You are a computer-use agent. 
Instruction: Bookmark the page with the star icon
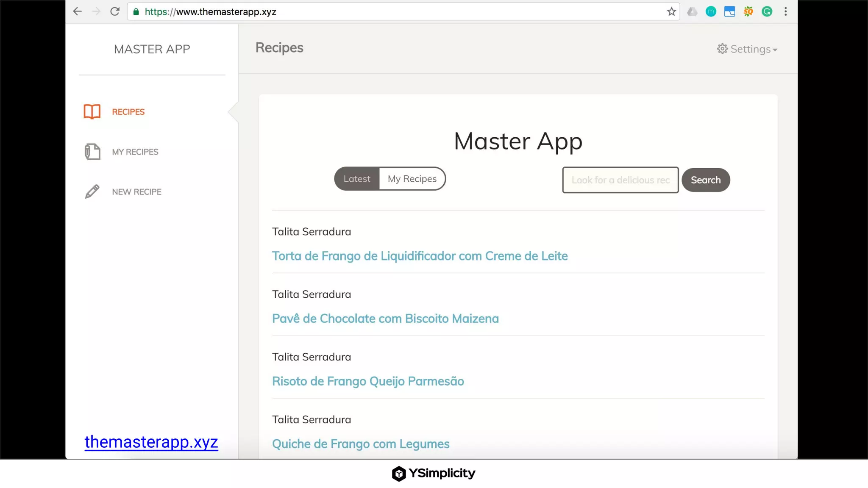tap(671, 11)
